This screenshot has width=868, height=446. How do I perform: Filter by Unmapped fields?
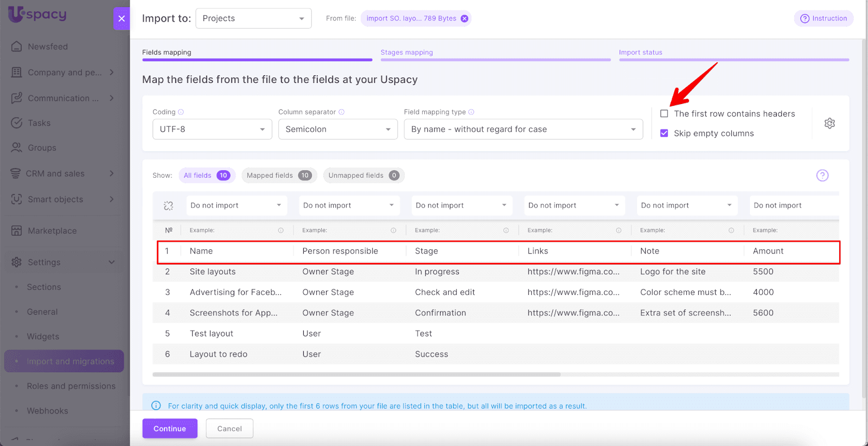tap(363, 176)
